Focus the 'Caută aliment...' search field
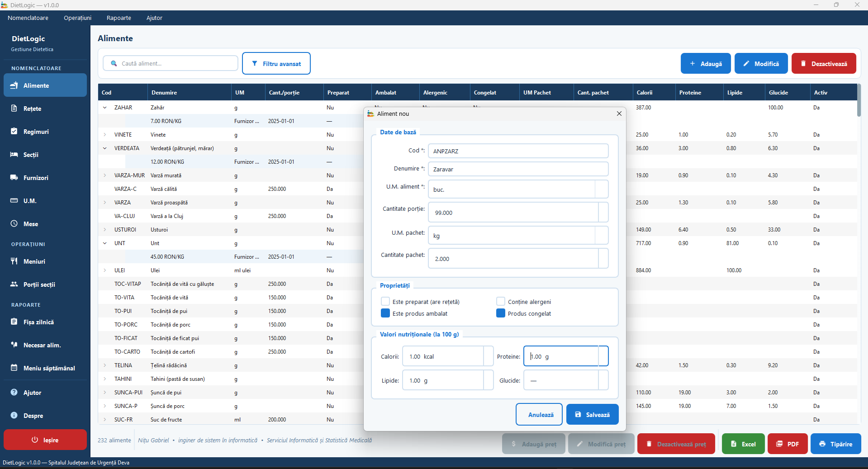 [171, 63]
